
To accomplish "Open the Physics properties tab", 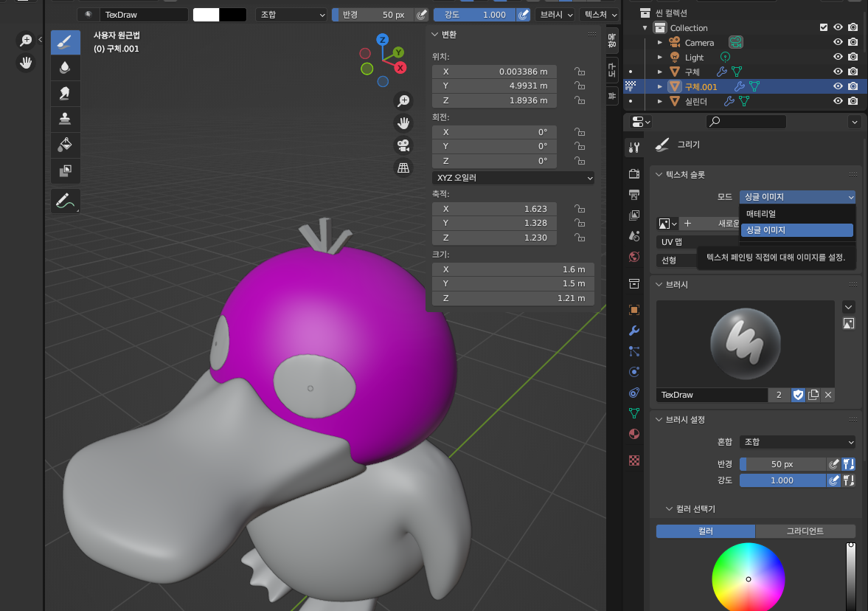I will [633, 372].
